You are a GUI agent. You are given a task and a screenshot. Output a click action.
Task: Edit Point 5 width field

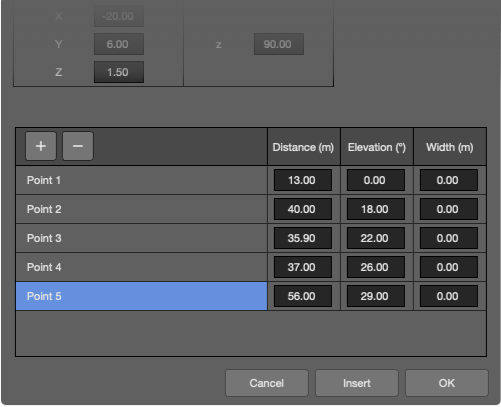(449, 296)
